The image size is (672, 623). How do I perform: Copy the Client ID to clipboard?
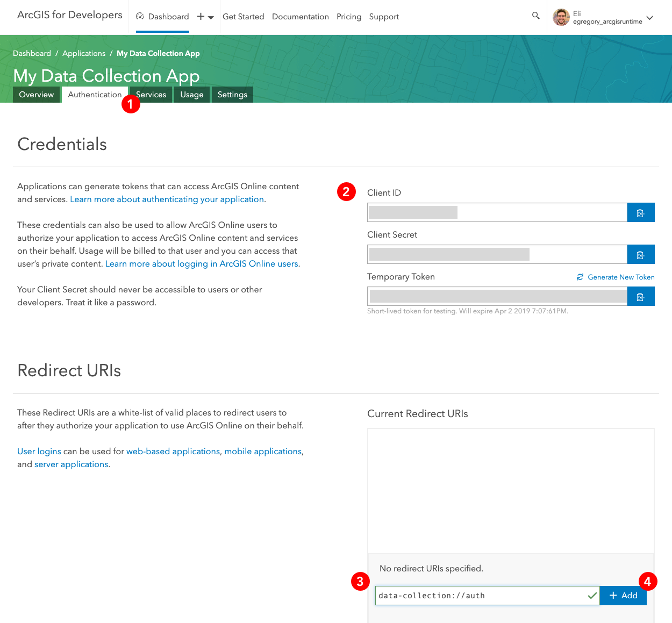(641, 212)
